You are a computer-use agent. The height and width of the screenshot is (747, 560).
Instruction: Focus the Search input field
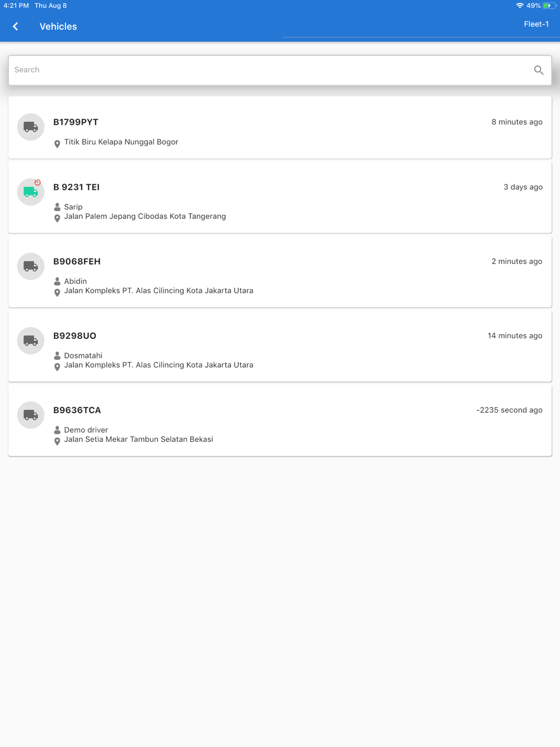[x=280, y=70]
